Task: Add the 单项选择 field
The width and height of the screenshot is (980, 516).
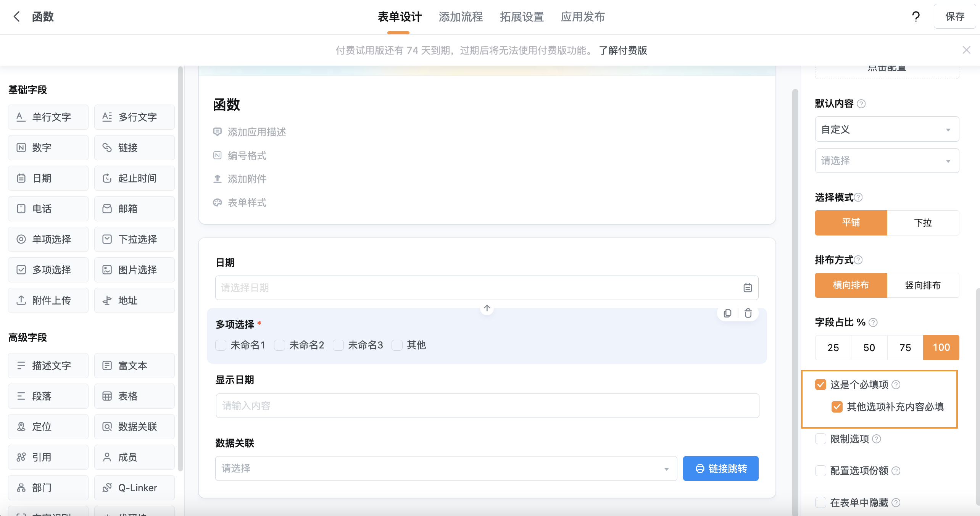Action: click(48, 239)
